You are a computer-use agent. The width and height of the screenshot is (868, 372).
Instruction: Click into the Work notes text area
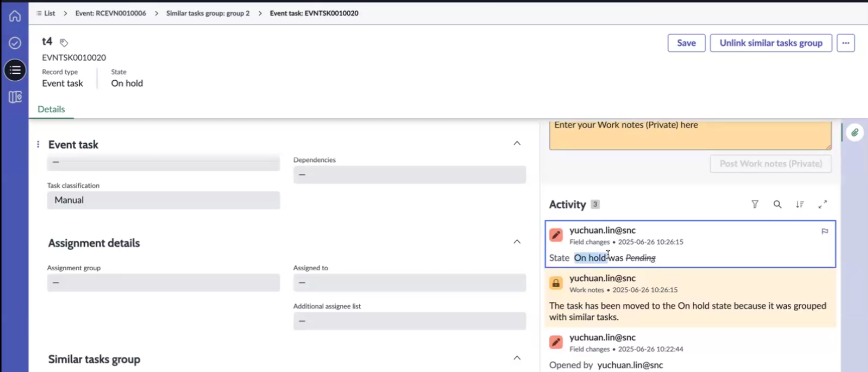coord(690,135)
